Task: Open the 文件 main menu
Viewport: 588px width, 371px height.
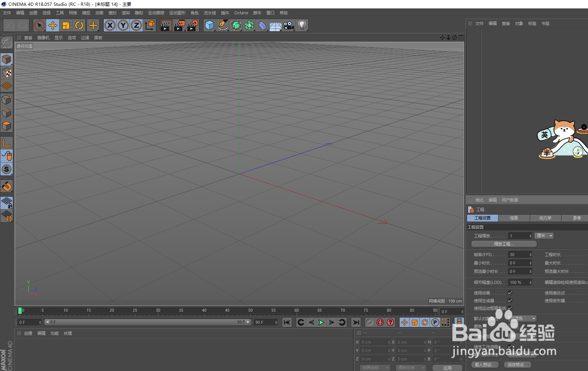Action: (x=7, y=13)
